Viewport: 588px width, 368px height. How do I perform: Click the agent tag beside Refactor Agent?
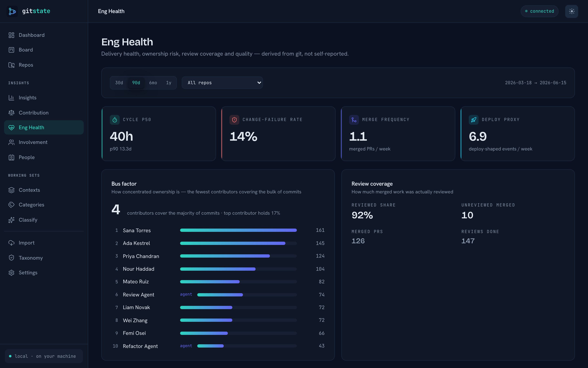click(186, 346)
